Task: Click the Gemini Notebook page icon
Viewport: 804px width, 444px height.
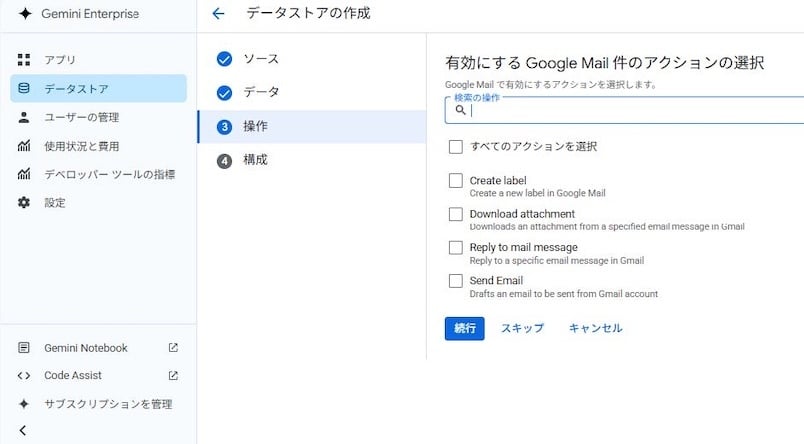Action: pos(24,348)
